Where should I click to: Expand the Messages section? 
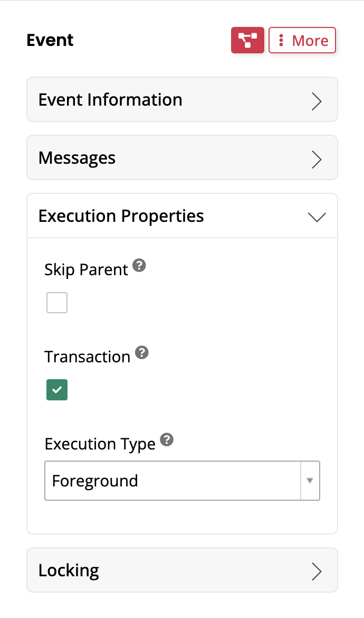click(182, 157)
